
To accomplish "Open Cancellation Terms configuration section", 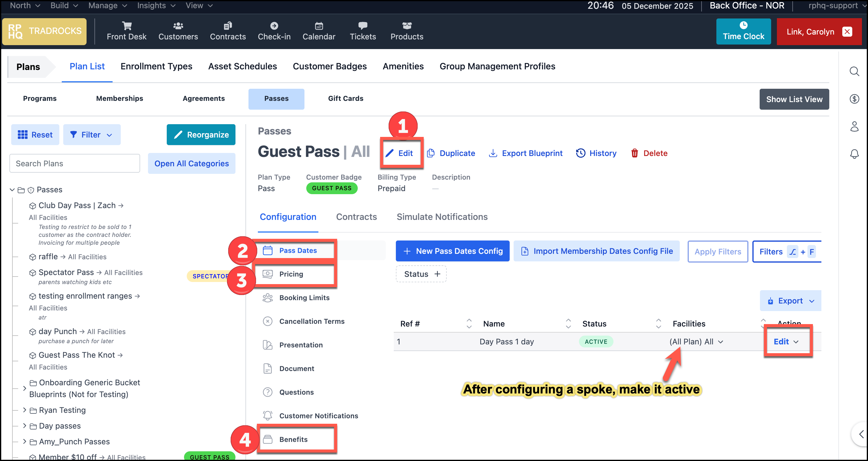I will tap(311, 321).
